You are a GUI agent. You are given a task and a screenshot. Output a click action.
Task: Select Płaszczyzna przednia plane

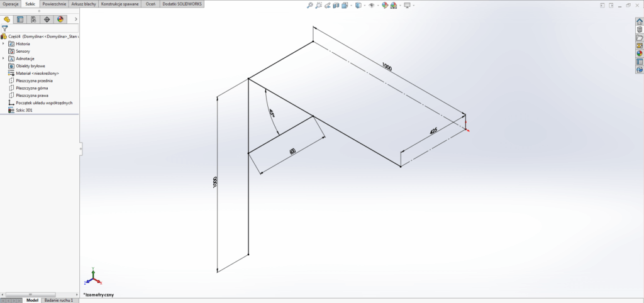coord(30,80)
